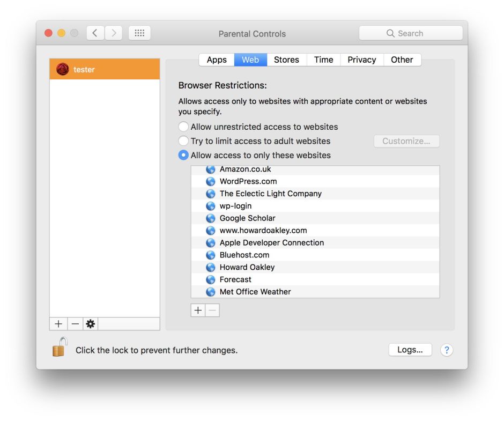
Task: Click the lock icon to prevent changes
Action: pyautogui.click(x=60, y=348)
